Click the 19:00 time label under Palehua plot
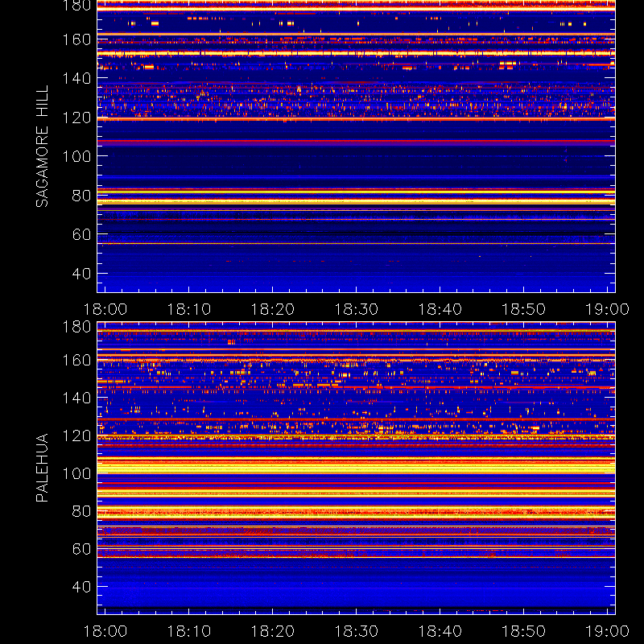The height and width of the screenshot is (644, 644). pyautogui.click(x=607, y=631)
